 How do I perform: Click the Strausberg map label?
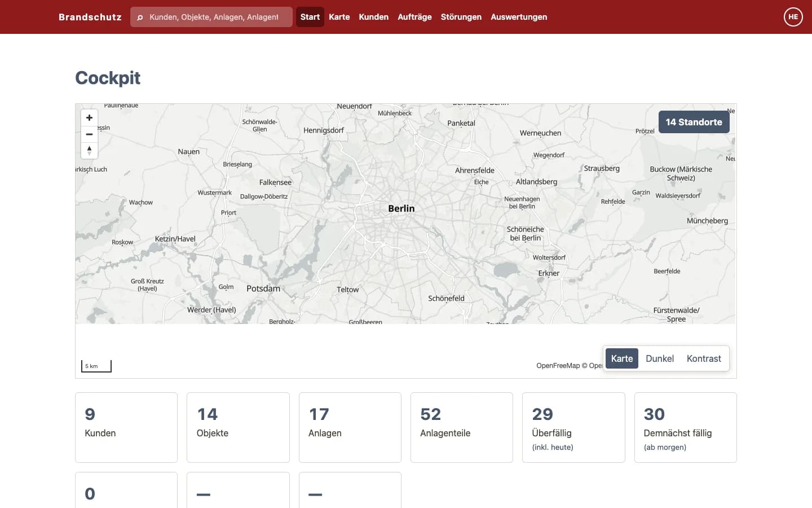(x=602, y=168)
